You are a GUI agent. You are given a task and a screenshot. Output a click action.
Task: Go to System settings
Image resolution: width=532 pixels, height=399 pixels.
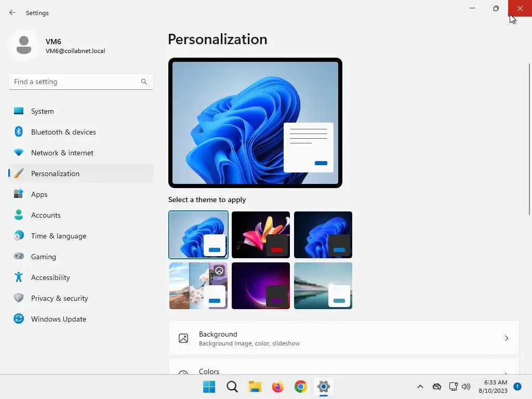[81, 111]
